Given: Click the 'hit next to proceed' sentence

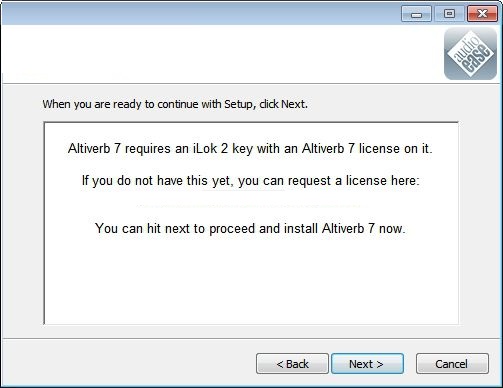Looking at the screenshot, I should click(250, 229).
